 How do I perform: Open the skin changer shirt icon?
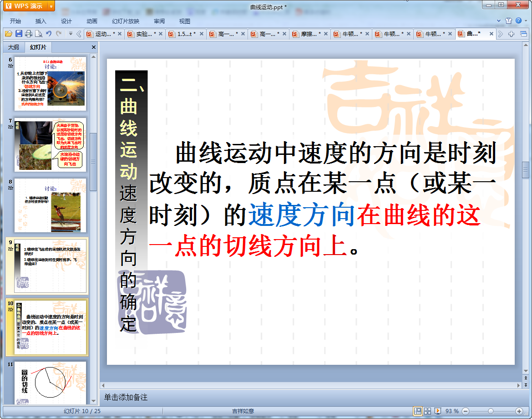509,20
